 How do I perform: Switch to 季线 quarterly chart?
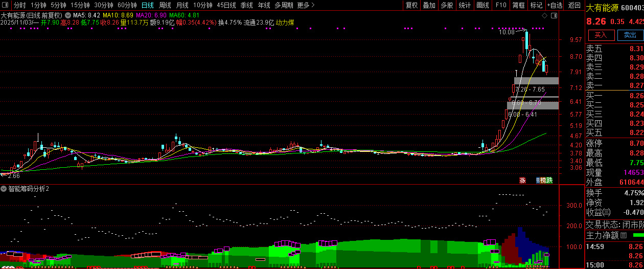point(246,5)
